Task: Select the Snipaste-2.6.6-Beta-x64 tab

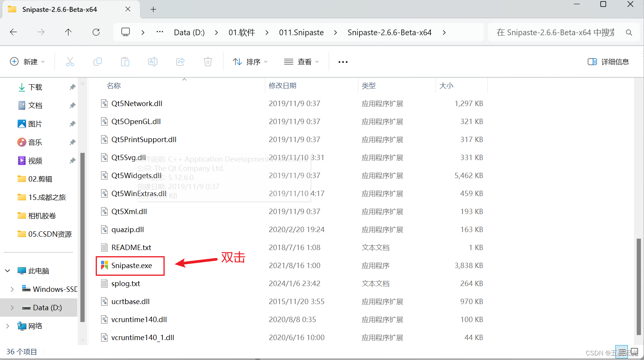Action: pos(71,9)
